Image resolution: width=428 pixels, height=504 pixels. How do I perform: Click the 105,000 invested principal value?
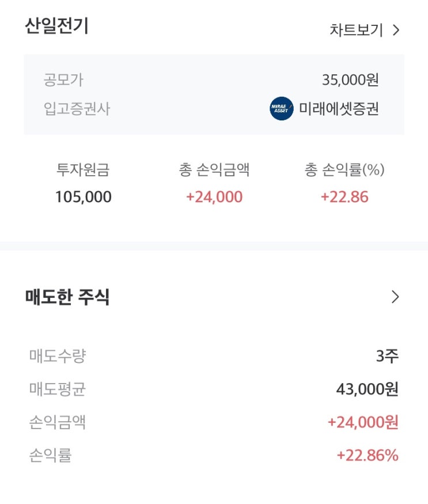coord(83,197)
